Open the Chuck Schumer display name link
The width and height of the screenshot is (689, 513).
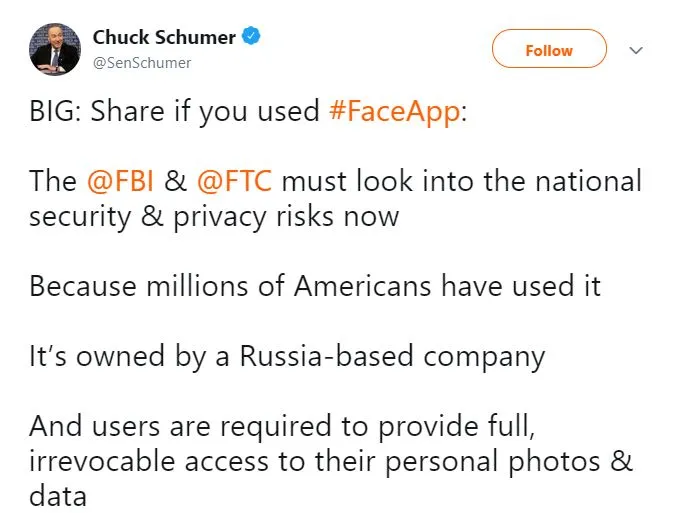[x=164, y=38]
